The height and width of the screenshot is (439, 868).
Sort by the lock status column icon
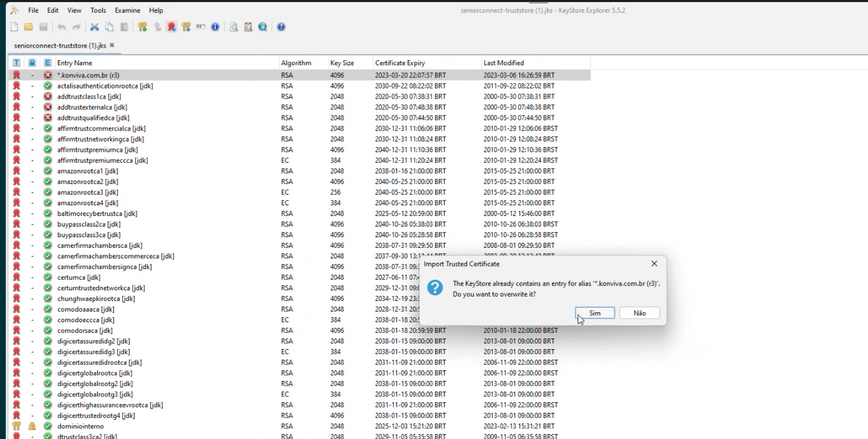pos(32,63)
